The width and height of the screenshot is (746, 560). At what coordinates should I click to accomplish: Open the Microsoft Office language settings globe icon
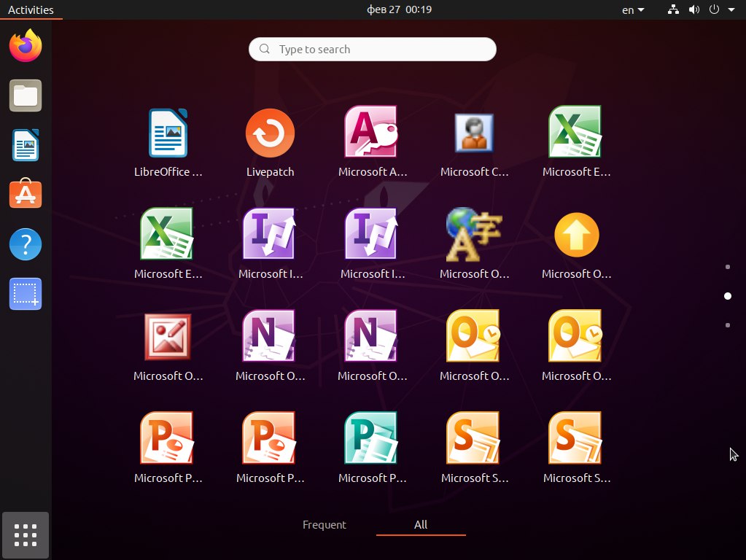coord(474,234)
